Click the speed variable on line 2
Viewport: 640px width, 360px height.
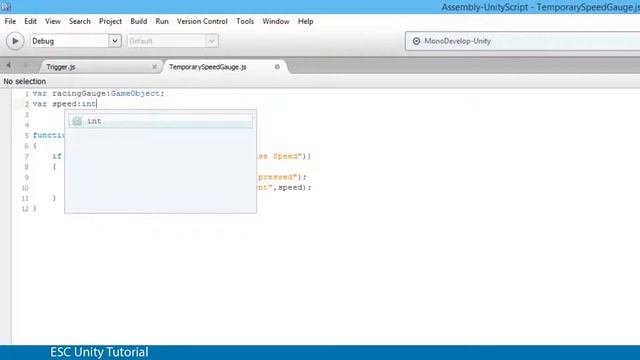pos(65,104)
